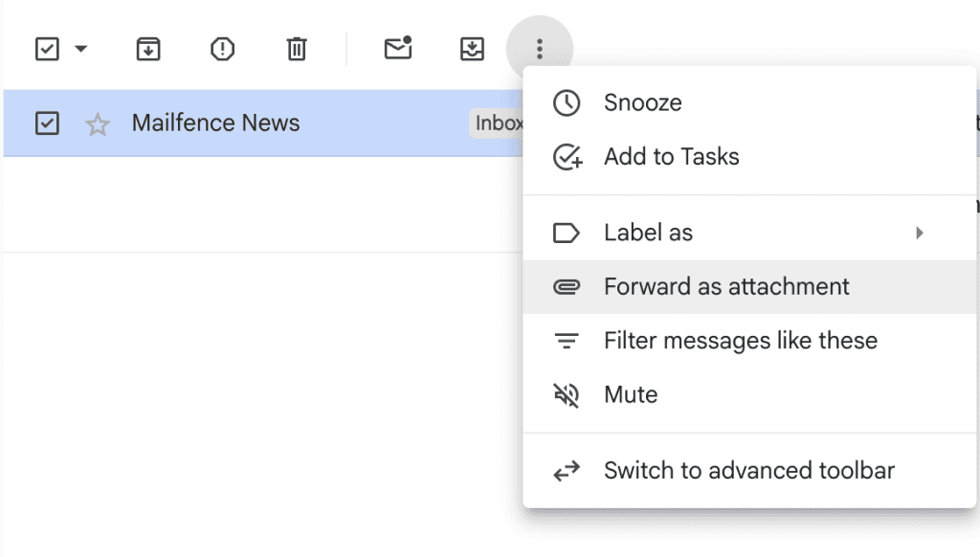Viewport: 980px width, 557px height.
Task: Uncheck the select all messages checkbox
Action: pyautogui.click(x=45, y=48)
